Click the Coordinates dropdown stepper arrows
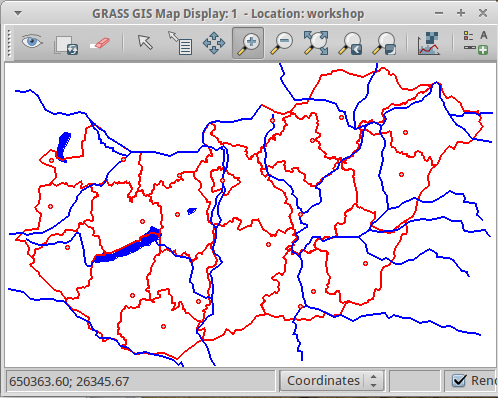The width and height of the screenshot is (498, 398). pyautogui.click(x=374, y=380)
